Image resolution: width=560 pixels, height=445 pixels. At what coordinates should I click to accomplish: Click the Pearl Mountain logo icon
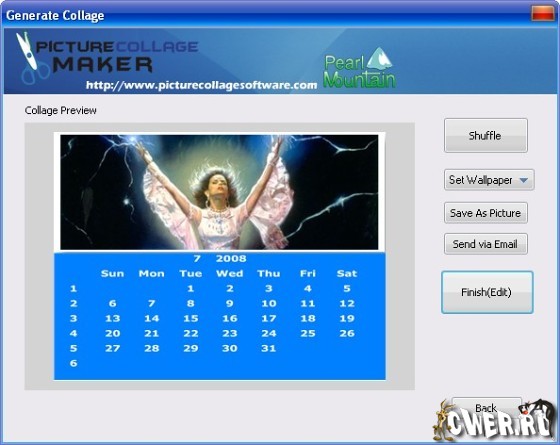(x=380, y=59)
